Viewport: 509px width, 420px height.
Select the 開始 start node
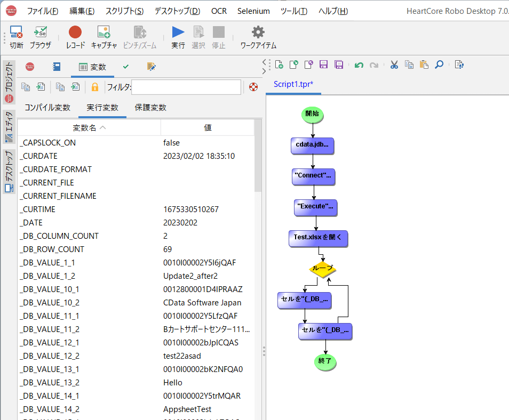point(312,115)
